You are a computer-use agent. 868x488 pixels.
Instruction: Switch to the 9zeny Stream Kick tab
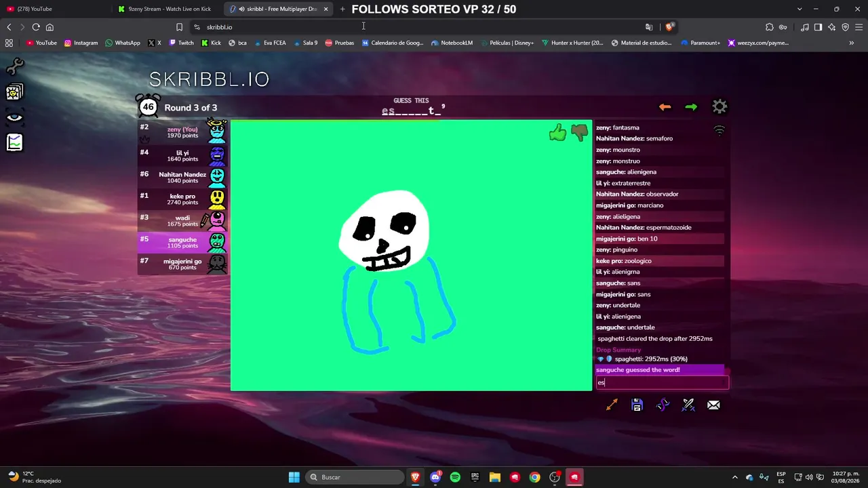click(x=167, y=9)
